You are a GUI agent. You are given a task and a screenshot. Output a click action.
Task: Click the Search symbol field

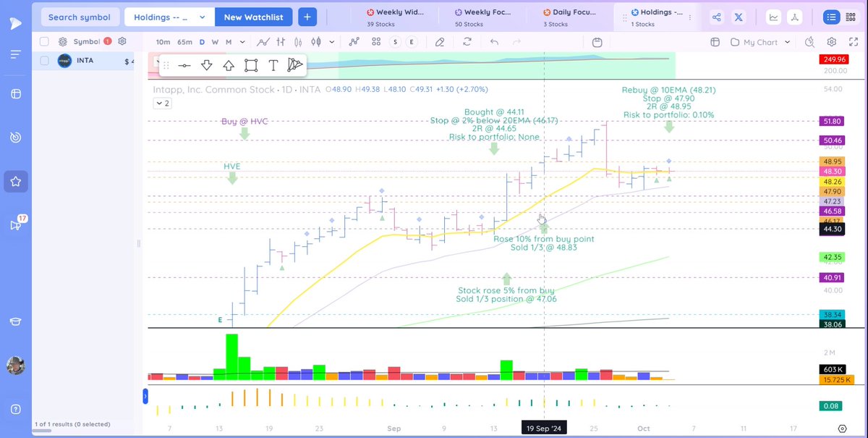(80, 17)
